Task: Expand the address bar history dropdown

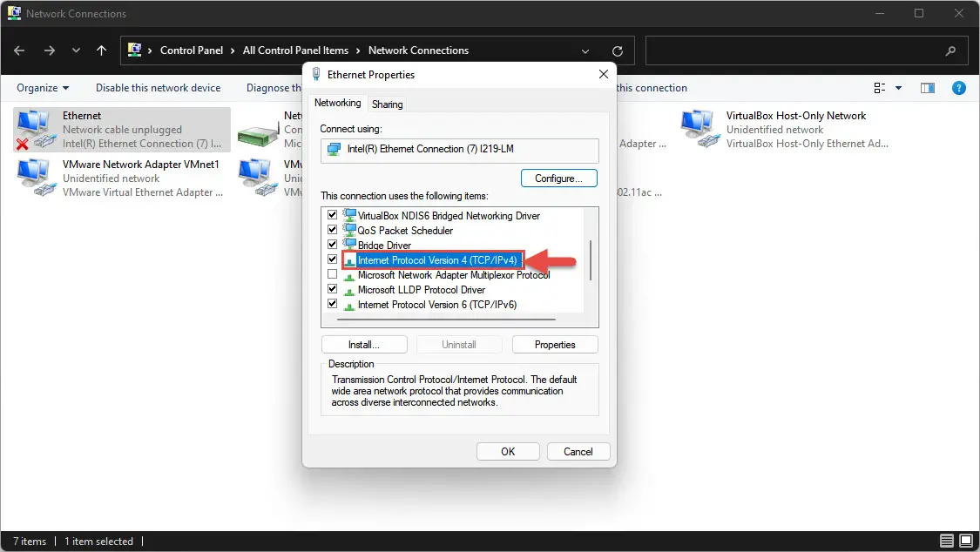Action: point(585,51)
